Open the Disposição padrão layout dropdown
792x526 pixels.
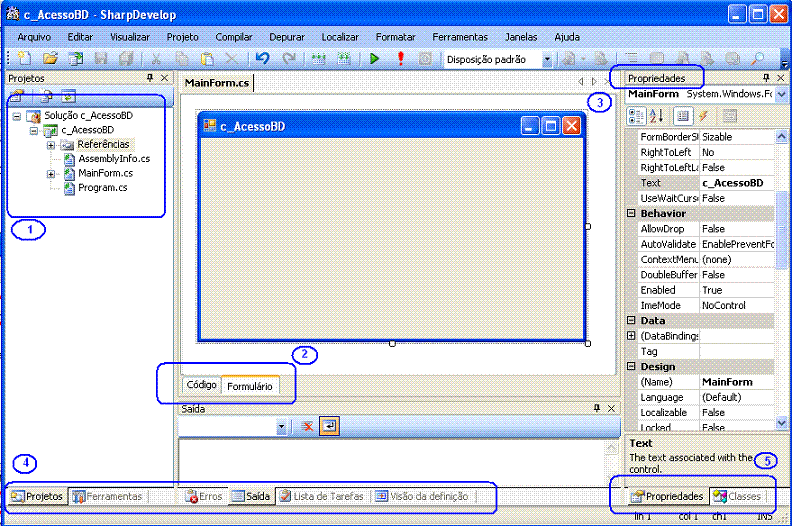547,60
